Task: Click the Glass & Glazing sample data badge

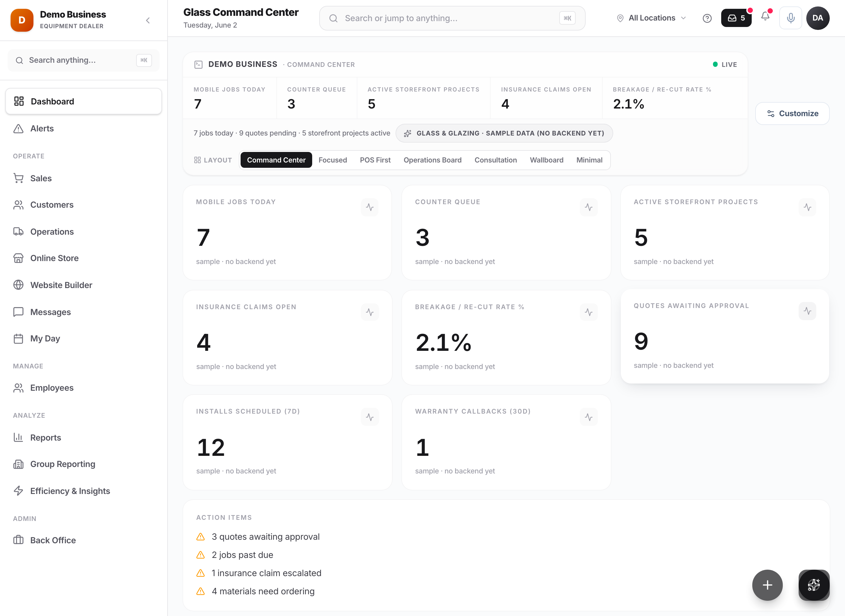Action: (504, 133)
